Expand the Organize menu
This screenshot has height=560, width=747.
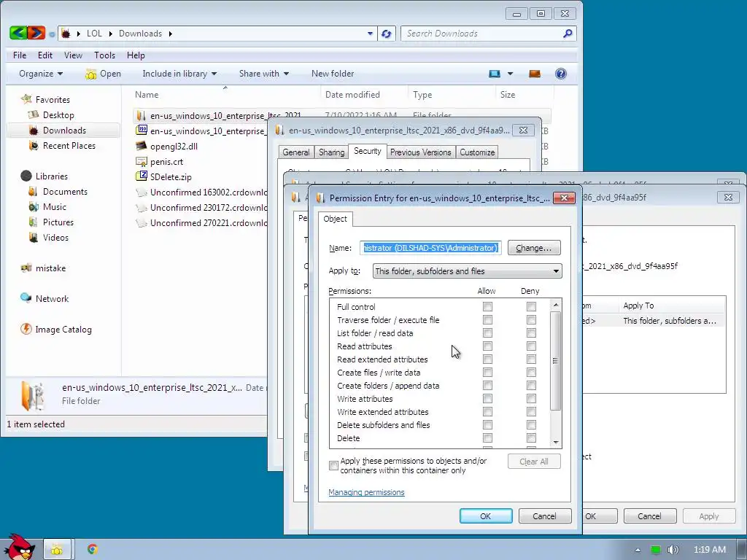point(41,74)
